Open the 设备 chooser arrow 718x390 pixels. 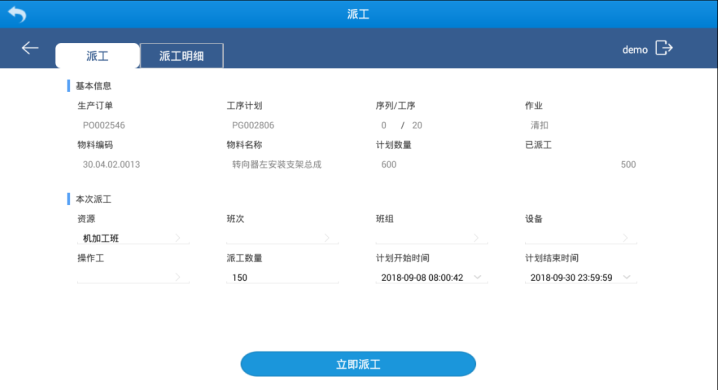626,238
